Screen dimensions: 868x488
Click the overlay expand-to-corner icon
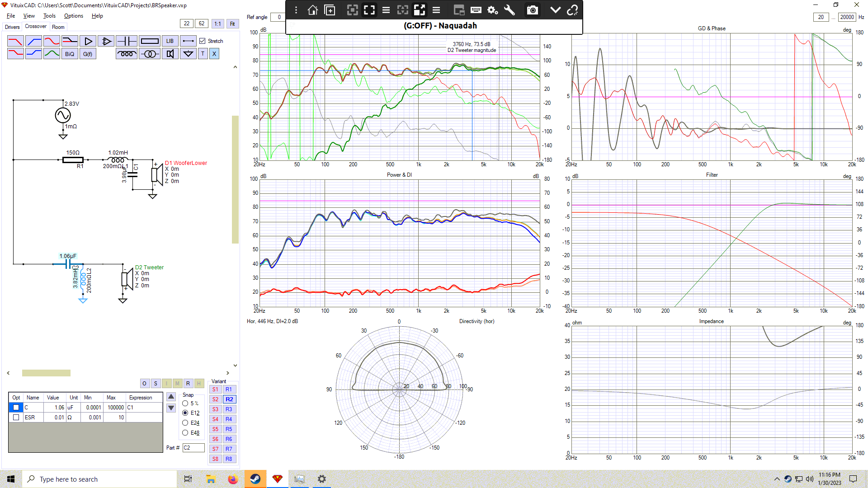pos(420,10)
